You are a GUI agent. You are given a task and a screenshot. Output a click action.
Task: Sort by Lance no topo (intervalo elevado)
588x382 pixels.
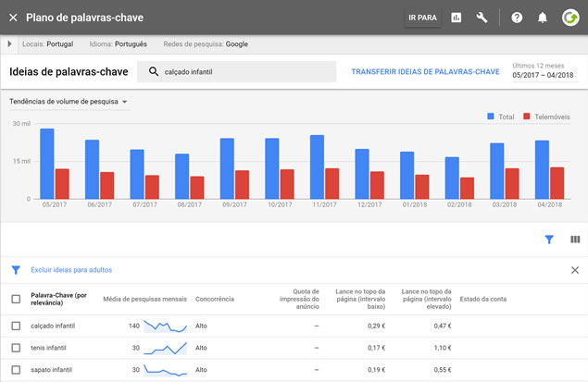[426, 299]
